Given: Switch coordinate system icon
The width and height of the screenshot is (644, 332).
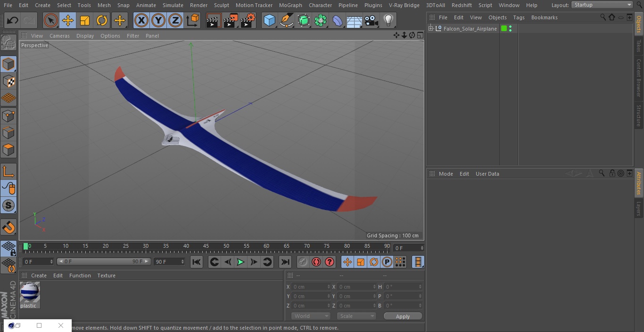Looking at the screenshot, I should click(x=193, y=21).
